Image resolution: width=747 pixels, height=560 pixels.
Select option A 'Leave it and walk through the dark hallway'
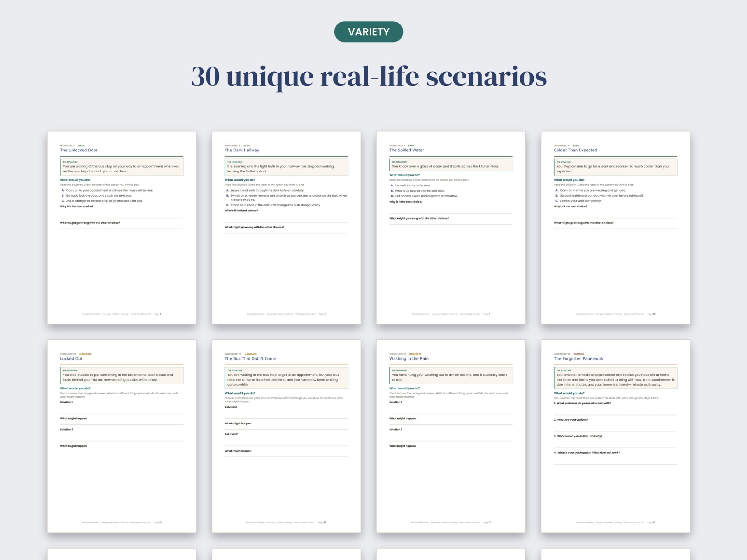click(265, 190)
